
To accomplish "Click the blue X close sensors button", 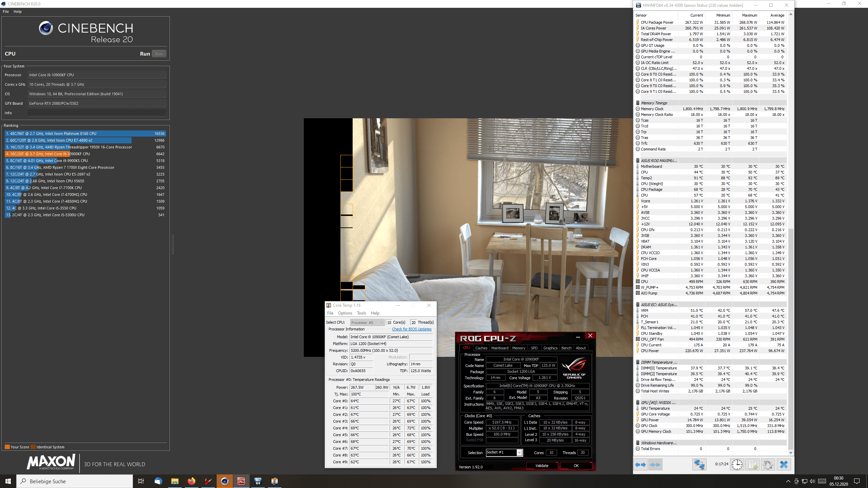I will (784, 465).
